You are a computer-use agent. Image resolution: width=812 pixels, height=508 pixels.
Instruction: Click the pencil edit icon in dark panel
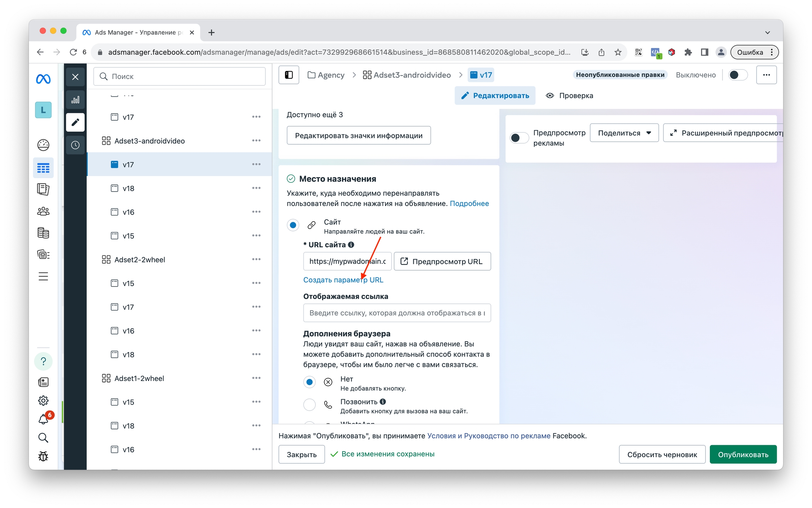(75, 122)
